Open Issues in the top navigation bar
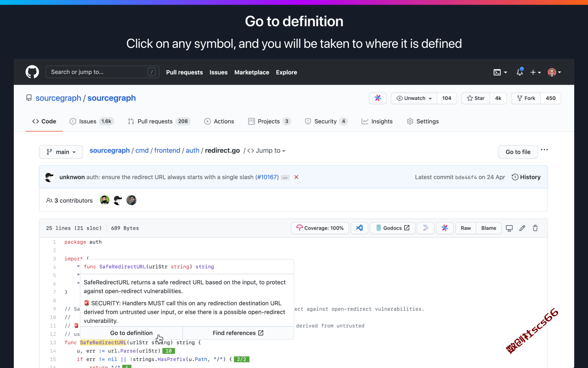 pos(219,72)
